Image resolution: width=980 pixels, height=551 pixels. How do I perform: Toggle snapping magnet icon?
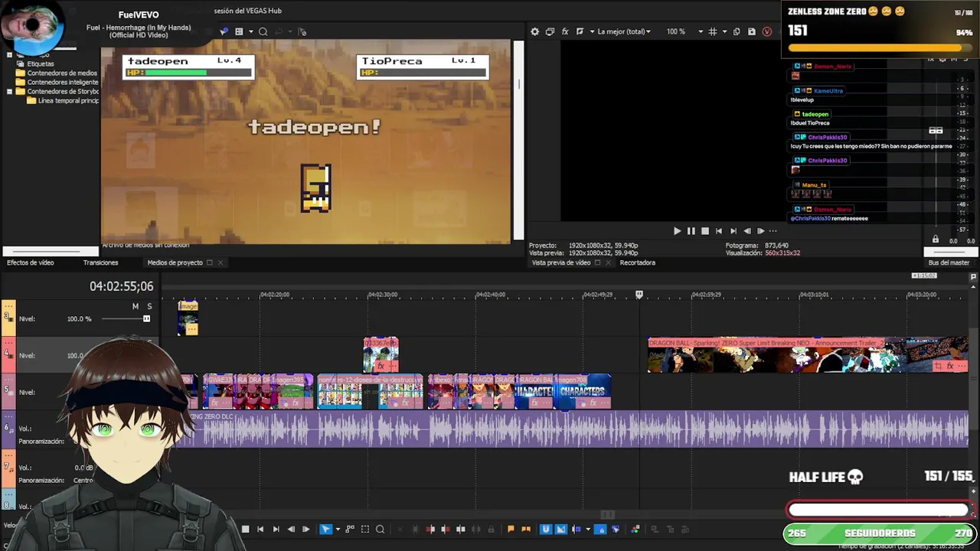click(546, 529)
